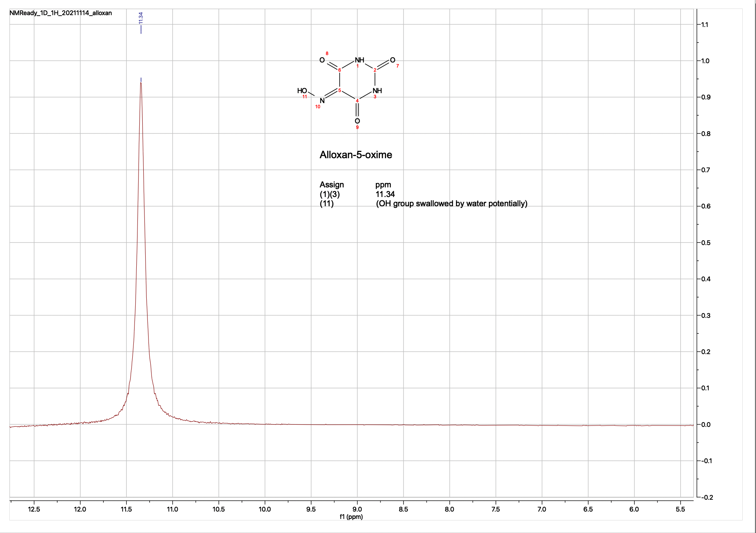Click the NH labeled atom 3
This screenshot has height=533, width=756.
tap(377, 91)
